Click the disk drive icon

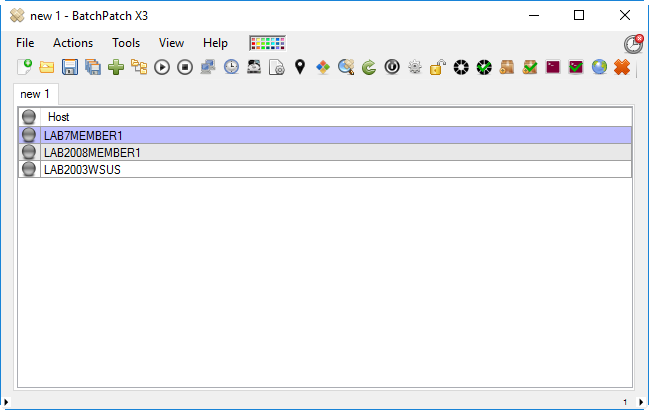pyautogui.click(x=254, y=67)
